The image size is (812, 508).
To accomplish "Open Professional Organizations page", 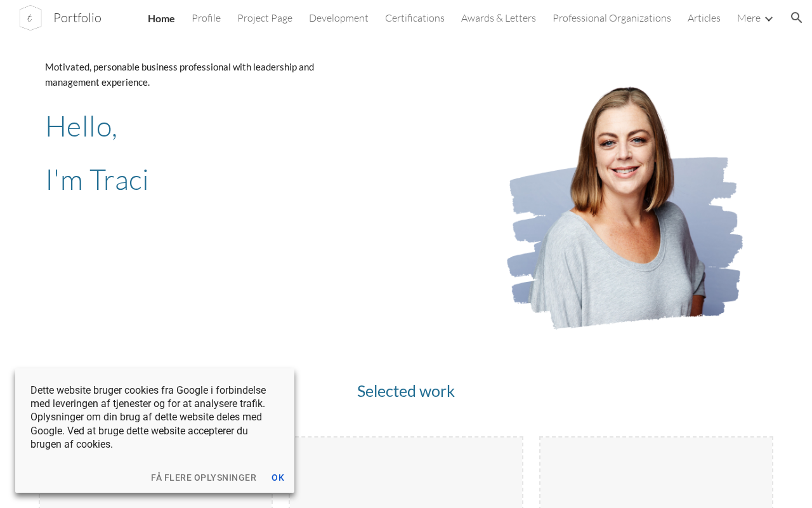I will coord(612,18).
